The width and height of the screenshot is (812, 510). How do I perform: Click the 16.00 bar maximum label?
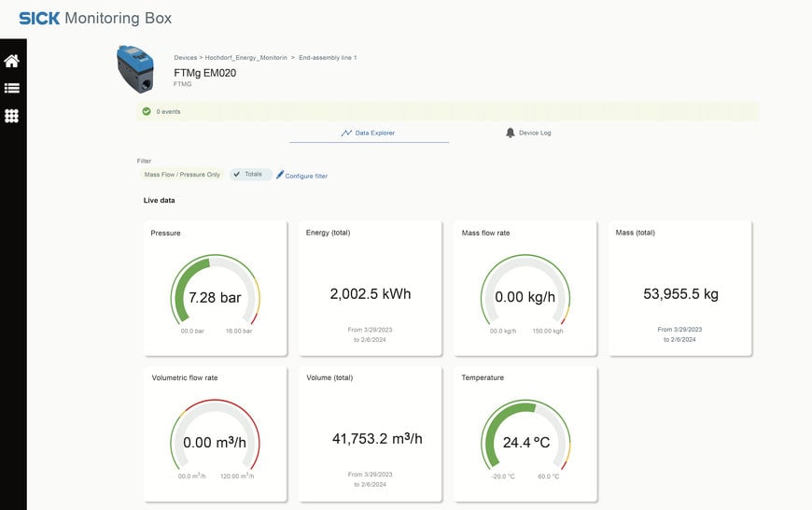[239, 331]
